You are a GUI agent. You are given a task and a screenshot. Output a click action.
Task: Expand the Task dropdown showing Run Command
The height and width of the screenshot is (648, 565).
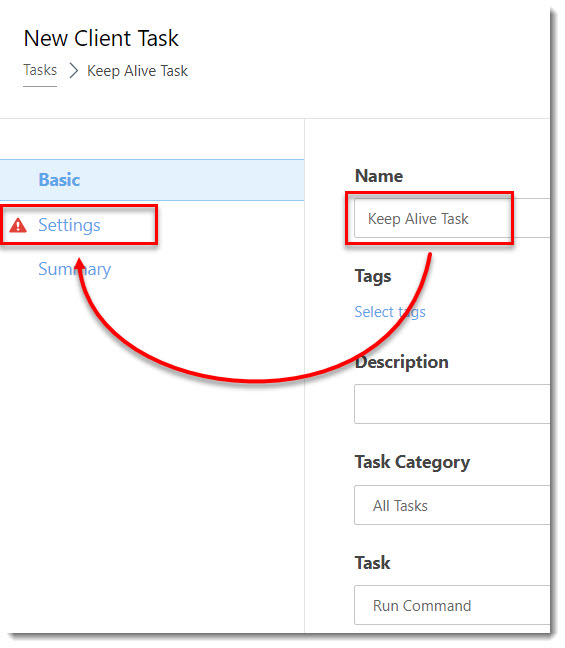tap(451, 605)
